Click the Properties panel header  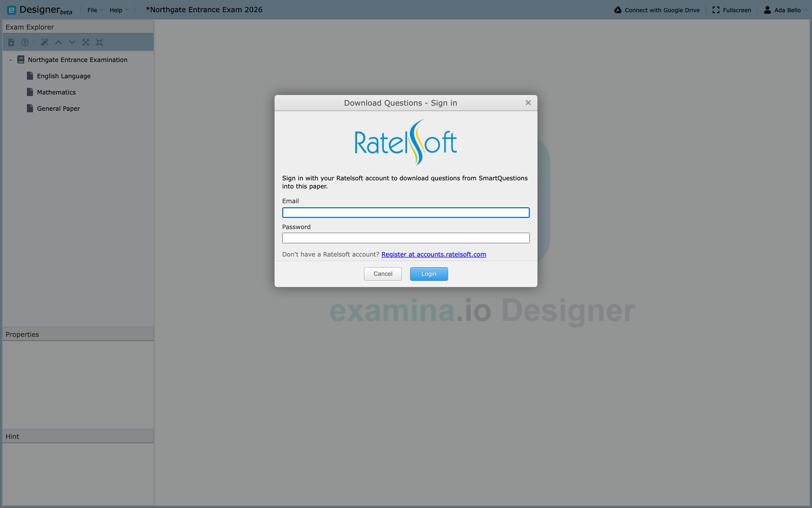[78, 334]
